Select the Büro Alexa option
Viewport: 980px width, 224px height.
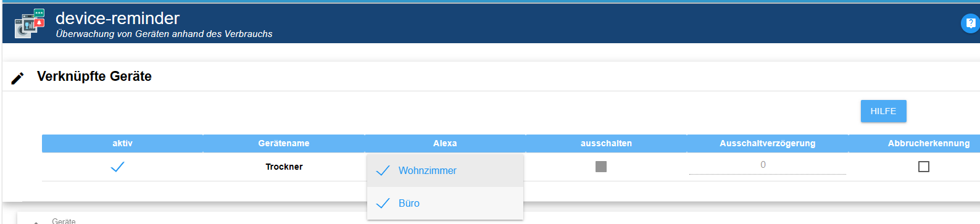[x=445, y=203]
